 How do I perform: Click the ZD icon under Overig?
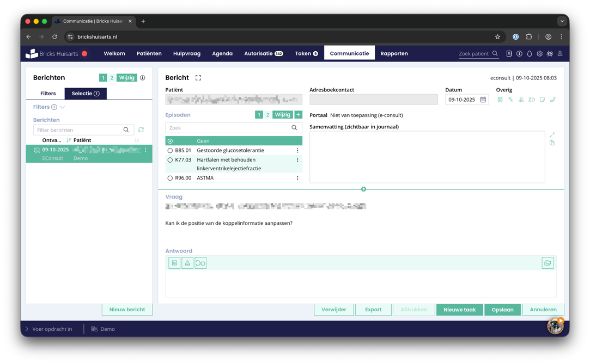531,100
